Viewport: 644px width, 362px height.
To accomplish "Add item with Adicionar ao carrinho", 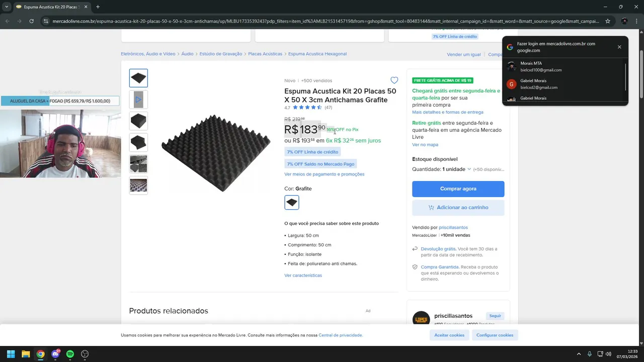I will pos(458,207).
